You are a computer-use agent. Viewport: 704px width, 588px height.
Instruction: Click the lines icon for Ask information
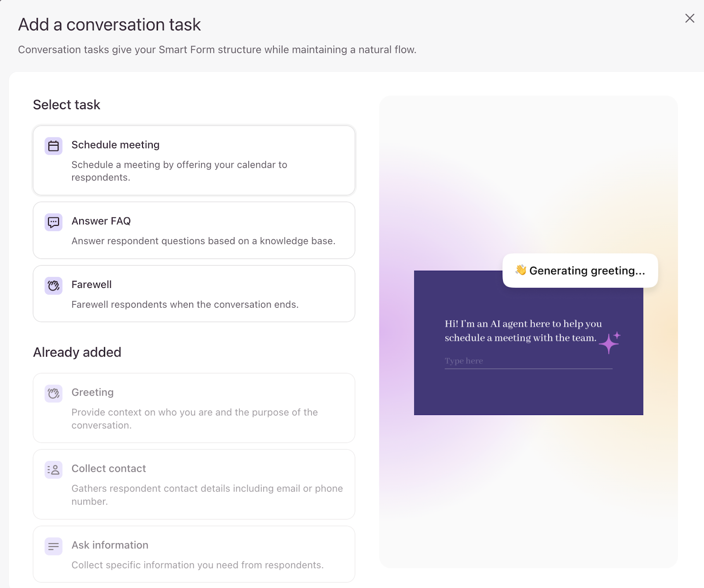[53, 546]
